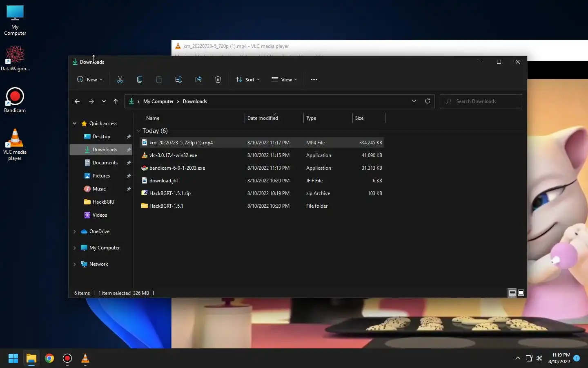Click the Paste clipboard icon
The width and height of the screenshot is (588, 368).
pos(159,80)
